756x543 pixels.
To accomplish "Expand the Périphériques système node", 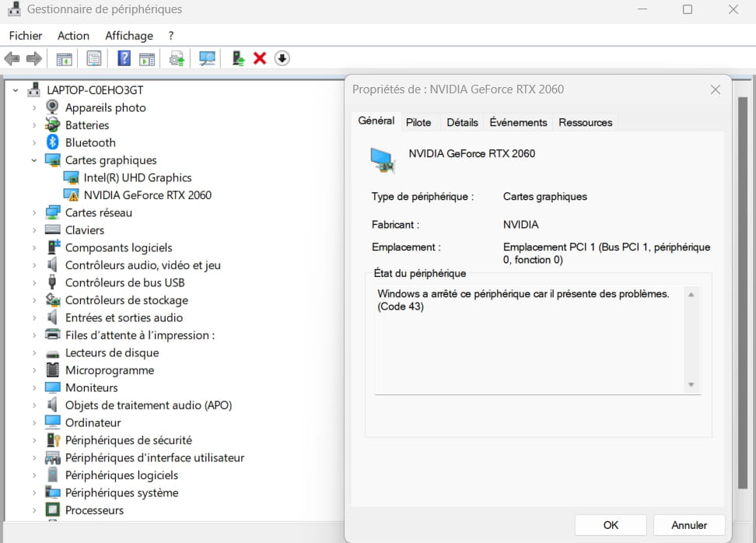I will [x=33, y=493].
